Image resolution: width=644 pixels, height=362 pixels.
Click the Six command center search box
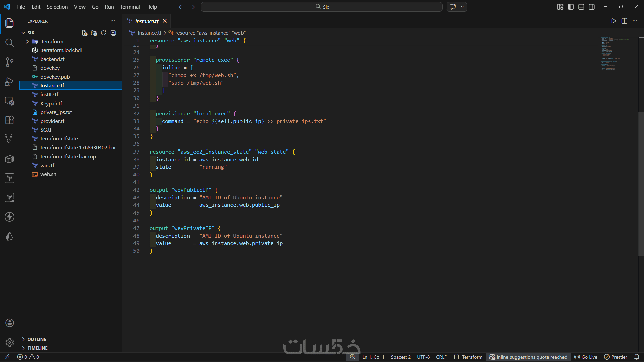pos(321,7)
